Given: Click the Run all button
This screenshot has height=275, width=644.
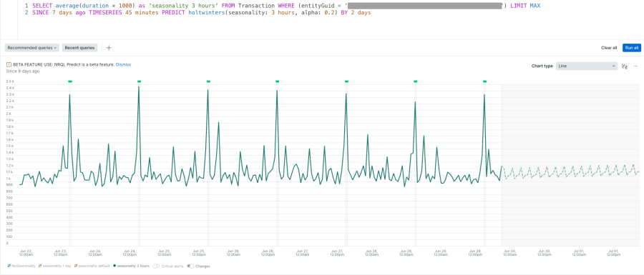Looking at the screenshot, I should (x=632, y=48).
